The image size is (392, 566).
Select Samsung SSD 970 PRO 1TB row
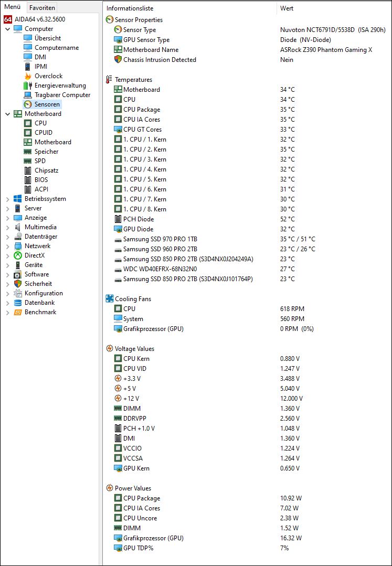coord(247,239)
